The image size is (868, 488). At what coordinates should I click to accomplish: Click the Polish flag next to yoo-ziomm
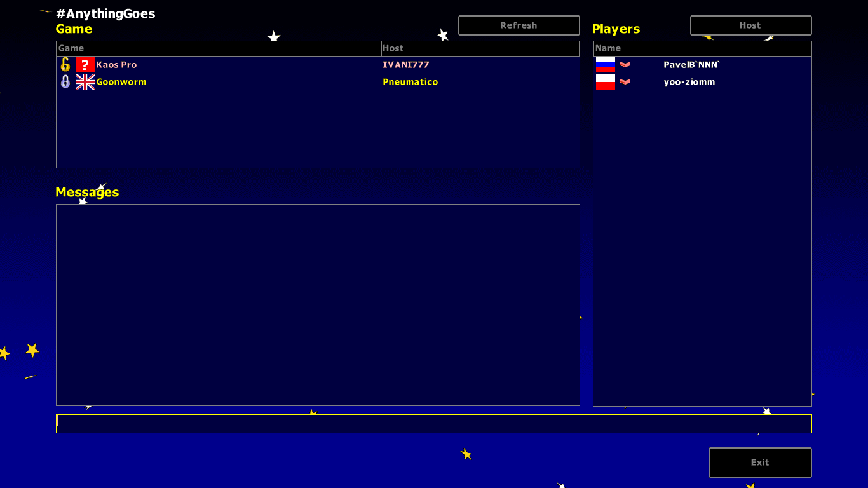point(605,82)
